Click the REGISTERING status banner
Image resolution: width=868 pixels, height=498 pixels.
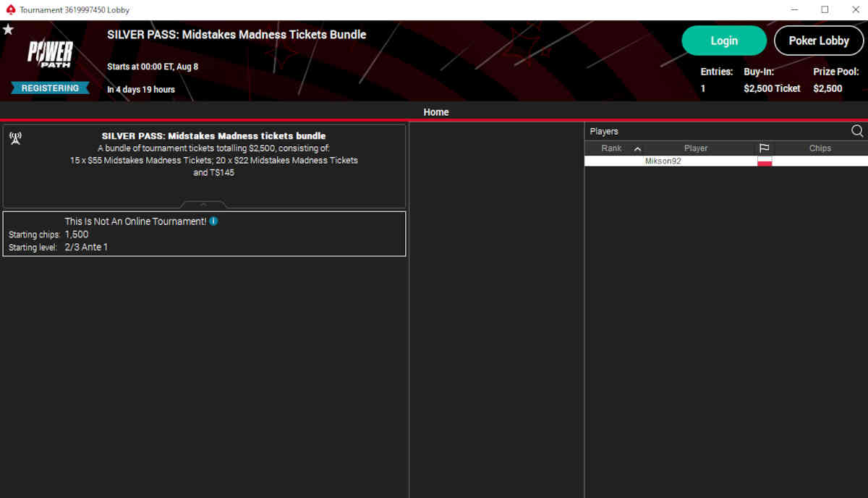(50, 88)
